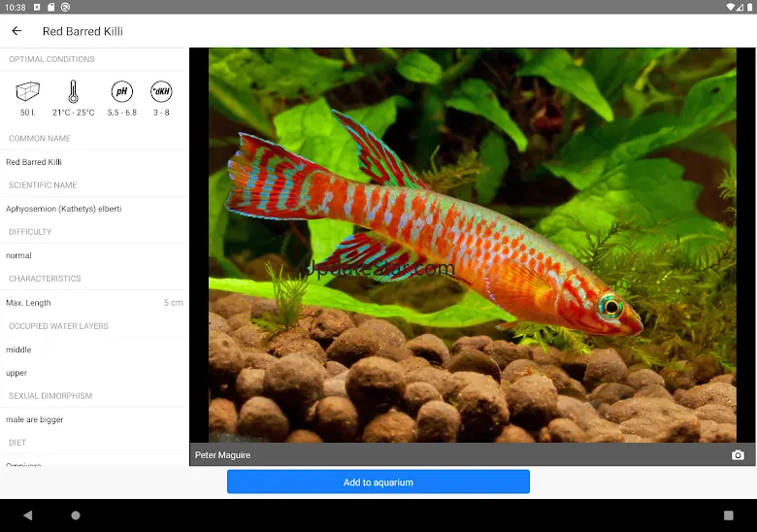Screen dimensions: 757x532
Task: Tap the DIET section header
Action: pyautogui.click(x=17, y=443)
